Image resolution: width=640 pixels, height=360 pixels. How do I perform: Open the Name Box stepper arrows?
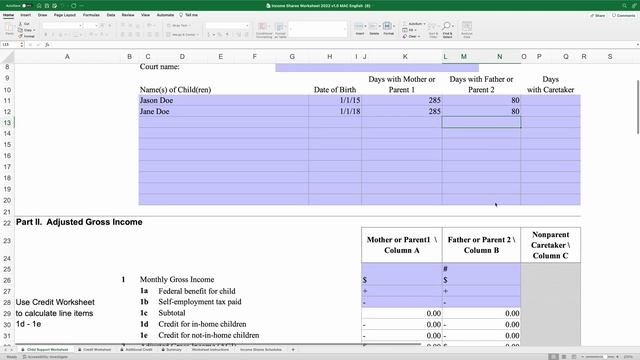22,44
